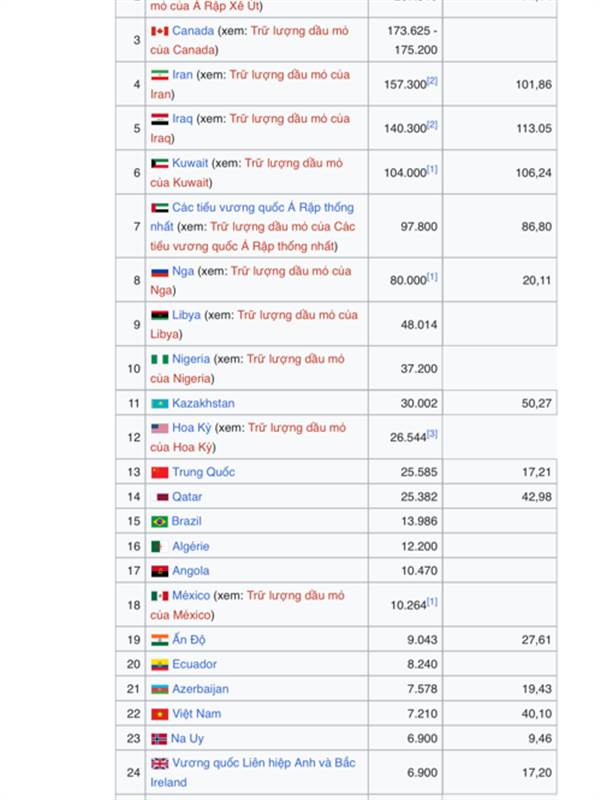Click the Russia flag next to Nga
This screenshot has width=600, height=800.
tap(159, 271)
